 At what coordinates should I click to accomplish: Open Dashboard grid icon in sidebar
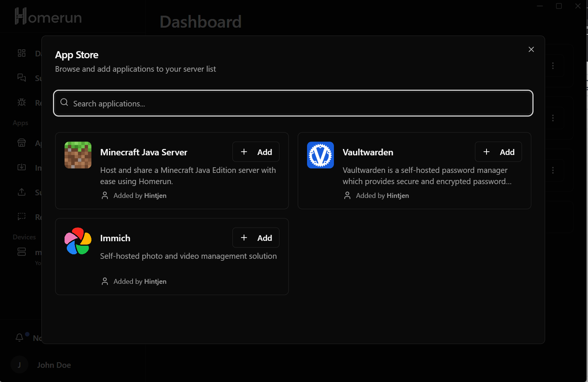(x=22, y=53)
